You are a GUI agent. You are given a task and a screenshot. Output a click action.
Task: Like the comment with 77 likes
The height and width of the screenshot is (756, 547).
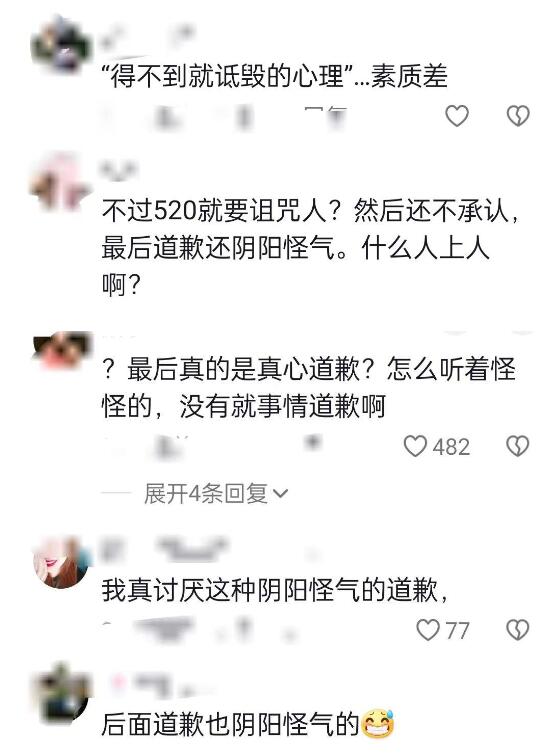[x=428, y=630]
